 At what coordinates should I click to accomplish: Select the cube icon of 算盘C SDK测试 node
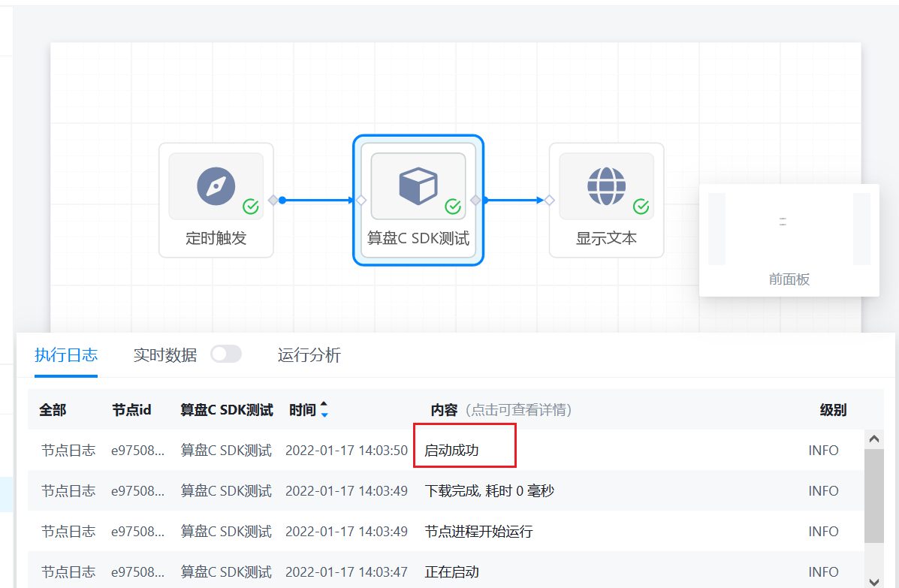click(418, 186)
